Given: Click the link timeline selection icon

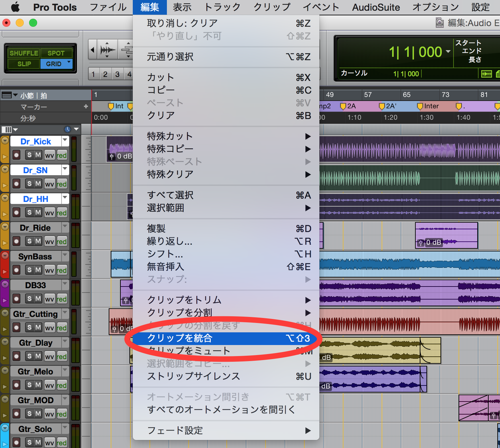Looking at the screenshot, I should point(486,74).
